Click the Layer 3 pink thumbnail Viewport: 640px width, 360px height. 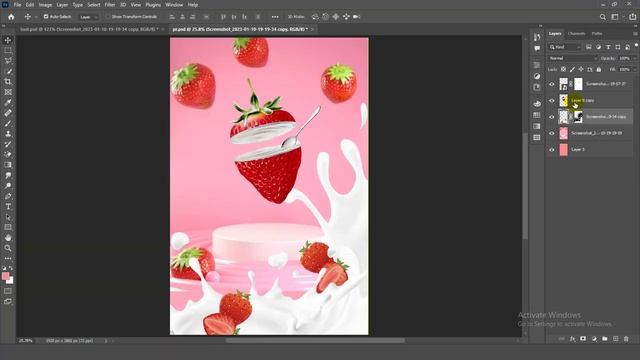pos(564,150)
